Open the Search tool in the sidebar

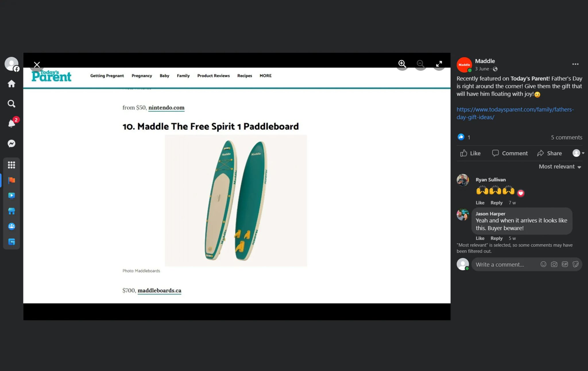[x=11, y=104]
